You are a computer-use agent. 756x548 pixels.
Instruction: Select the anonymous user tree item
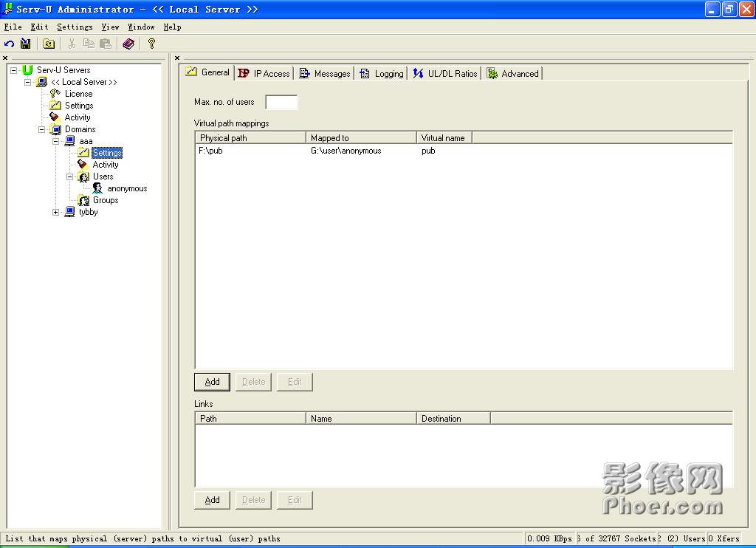tap(127, 188)
